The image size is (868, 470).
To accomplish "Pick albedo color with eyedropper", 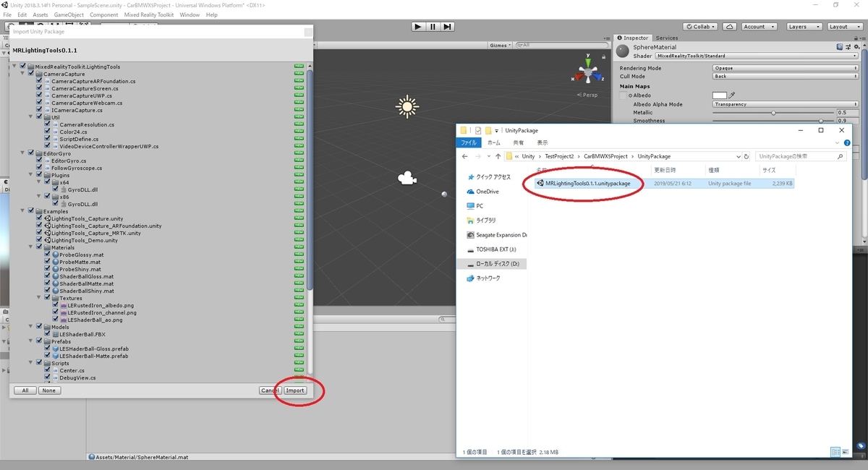I will click(x=731, y=95).
